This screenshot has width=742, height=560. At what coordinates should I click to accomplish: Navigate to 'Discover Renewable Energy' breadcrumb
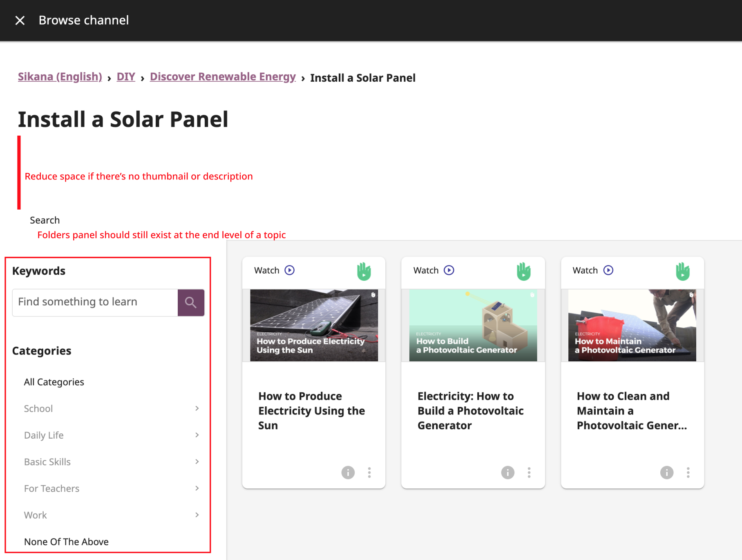(223, 76)
